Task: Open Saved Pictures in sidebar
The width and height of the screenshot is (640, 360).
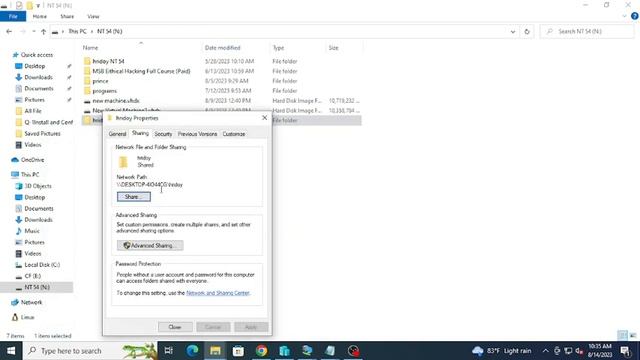Action: [x=42, y=133]
